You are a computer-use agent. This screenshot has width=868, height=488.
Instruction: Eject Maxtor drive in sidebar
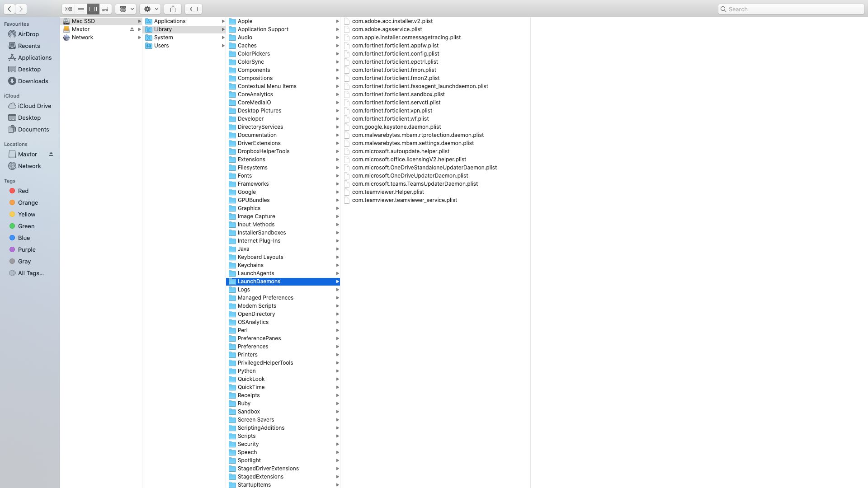pos(51,154)
